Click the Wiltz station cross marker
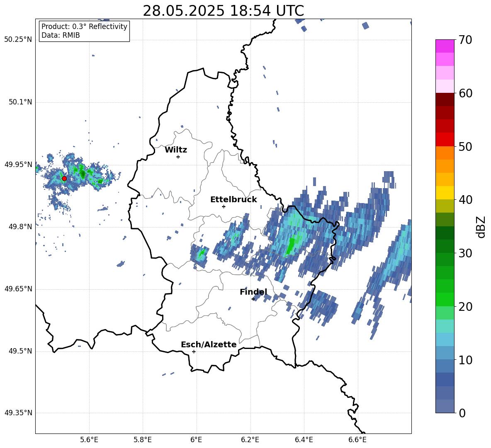 pos(178,157)
